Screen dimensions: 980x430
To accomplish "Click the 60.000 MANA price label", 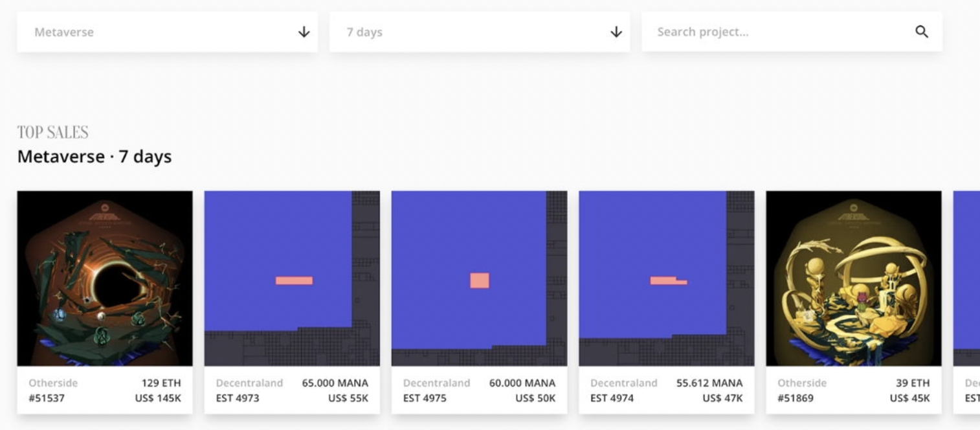I will (x=522, y=383).
